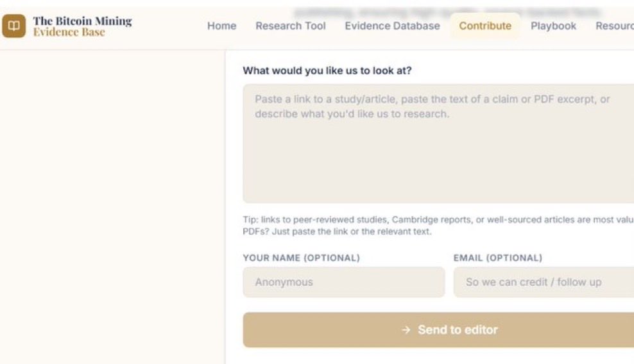Click The Bitcoin Mining Evidence Base title

click(x=83, y=26)
